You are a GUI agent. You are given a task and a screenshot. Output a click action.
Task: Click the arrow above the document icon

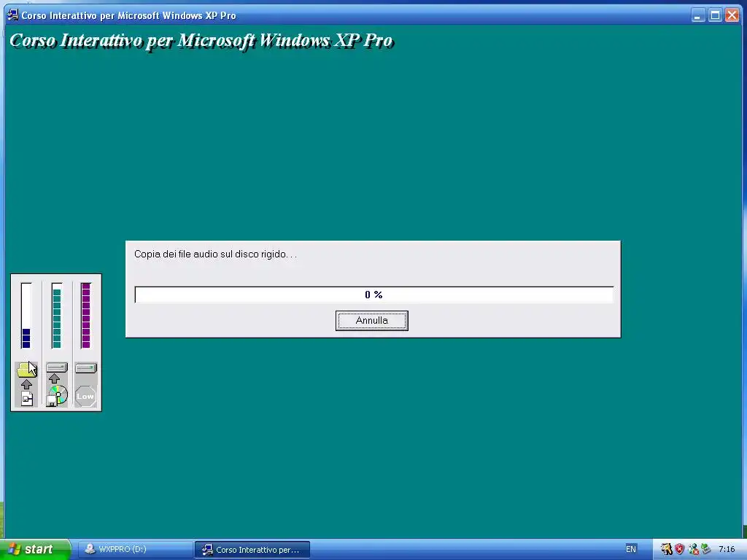pyautogui.click(x=27, y=384)
